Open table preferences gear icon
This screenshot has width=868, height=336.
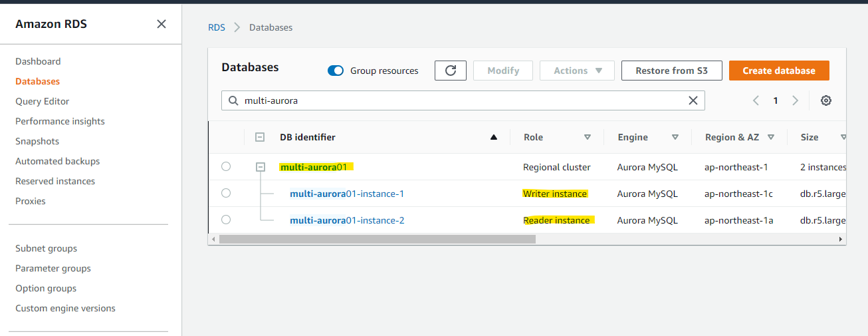[826, 100]
